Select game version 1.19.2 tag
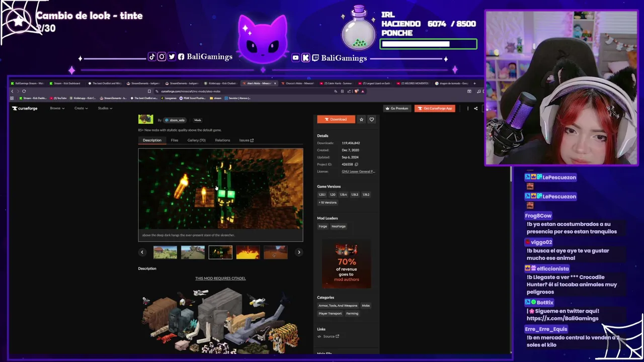644x362 pixels. pos(366,195)
